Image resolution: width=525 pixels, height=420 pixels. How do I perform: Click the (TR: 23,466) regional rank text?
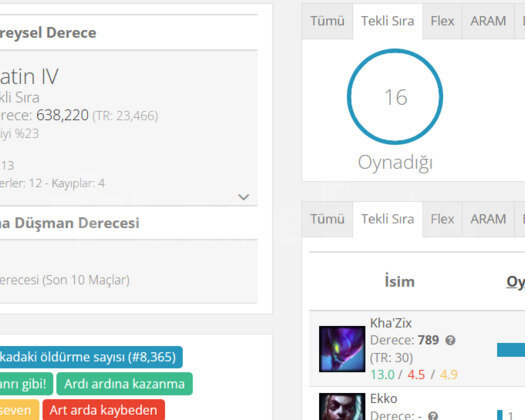(125, 116)
